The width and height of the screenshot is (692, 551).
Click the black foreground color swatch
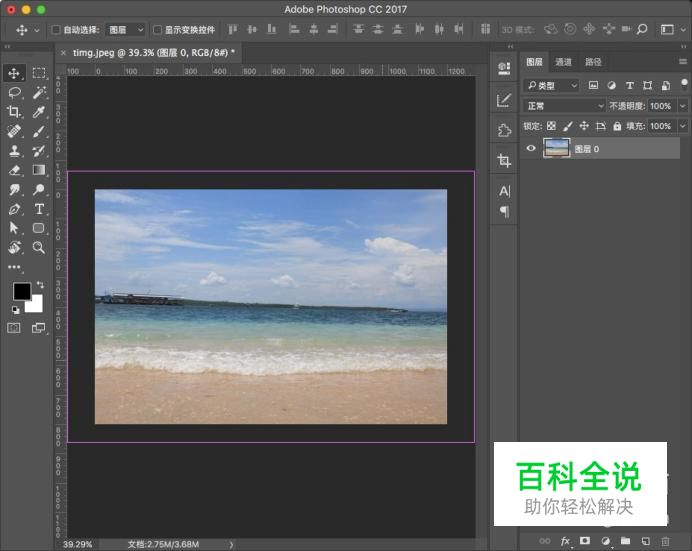tap(21, 291)
